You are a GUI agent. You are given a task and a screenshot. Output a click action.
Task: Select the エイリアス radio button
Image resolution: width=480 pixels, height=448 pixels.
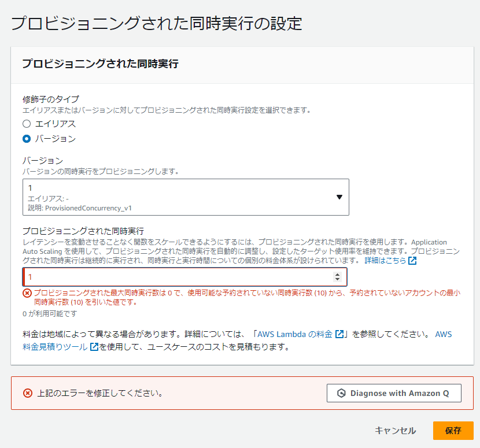pyautogui.click(x=27, y=124)
